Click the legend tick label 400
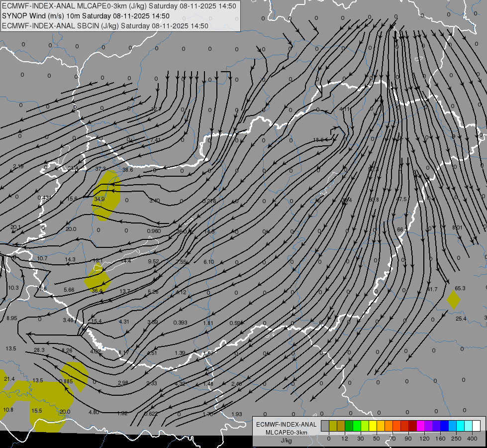This screenshot has height=448, width=487. point(472,439)
